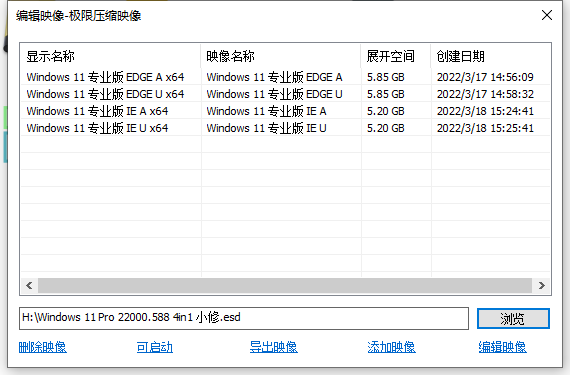Screen dimensions: 570x375
Task: Click the 浏览 browse button
Action: (x=513, y=319)
